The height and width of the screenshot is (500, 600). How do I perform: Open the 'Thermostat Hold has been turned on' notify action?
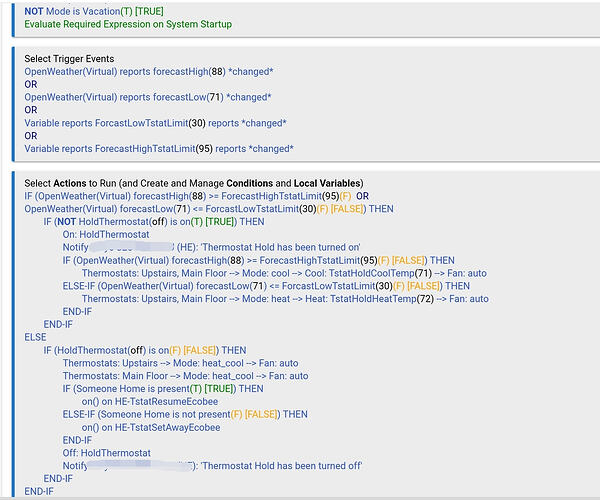[x=211, y=248]
